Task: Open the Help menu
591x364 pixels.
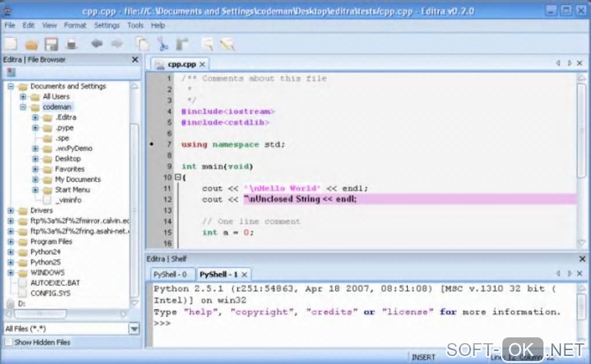Action: [x=158, y=25]
